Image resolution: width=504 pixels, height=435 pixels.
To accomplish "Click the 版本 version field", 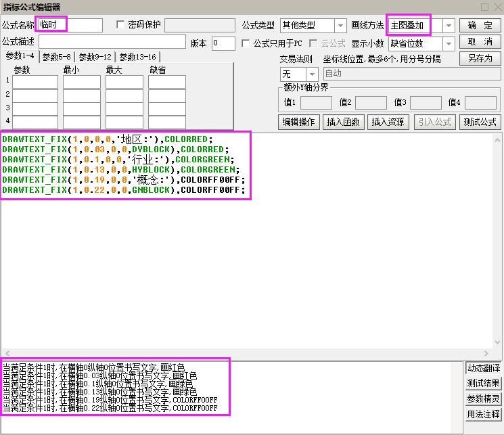I will [223, 43].
